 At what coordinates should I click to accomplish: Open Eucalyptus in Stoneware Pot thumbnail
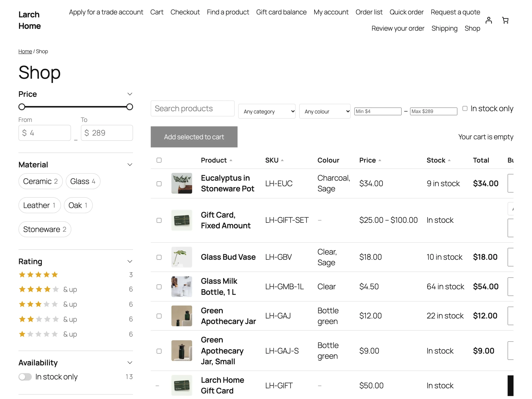tap(182, 183)
